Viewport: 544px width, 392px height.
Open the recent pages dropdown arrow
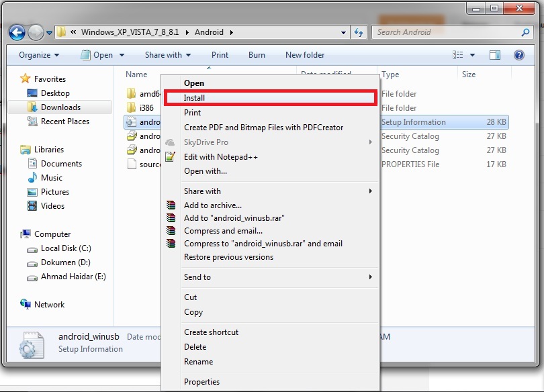[49, 33]
